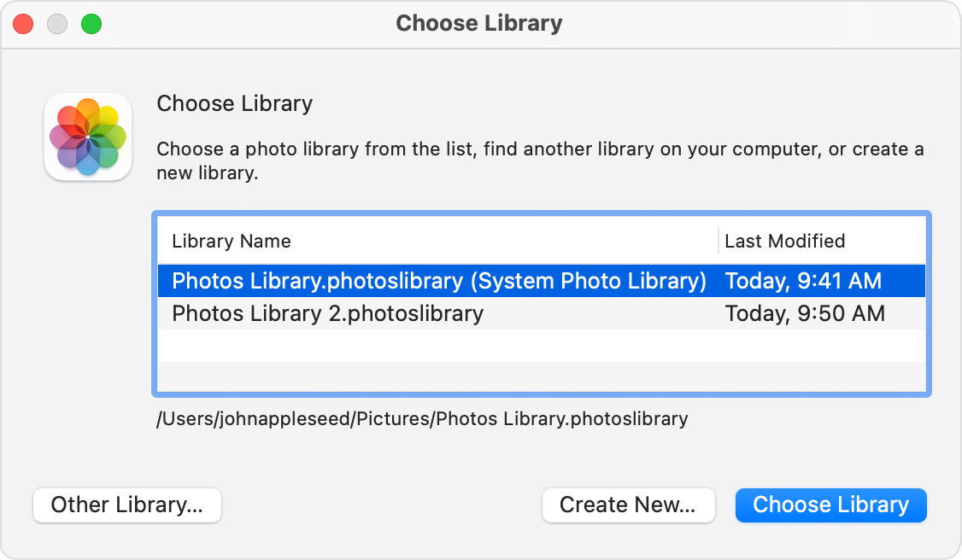Click the instruction text about choosing a library
The image size is (962, 560).
coord(478,160)
